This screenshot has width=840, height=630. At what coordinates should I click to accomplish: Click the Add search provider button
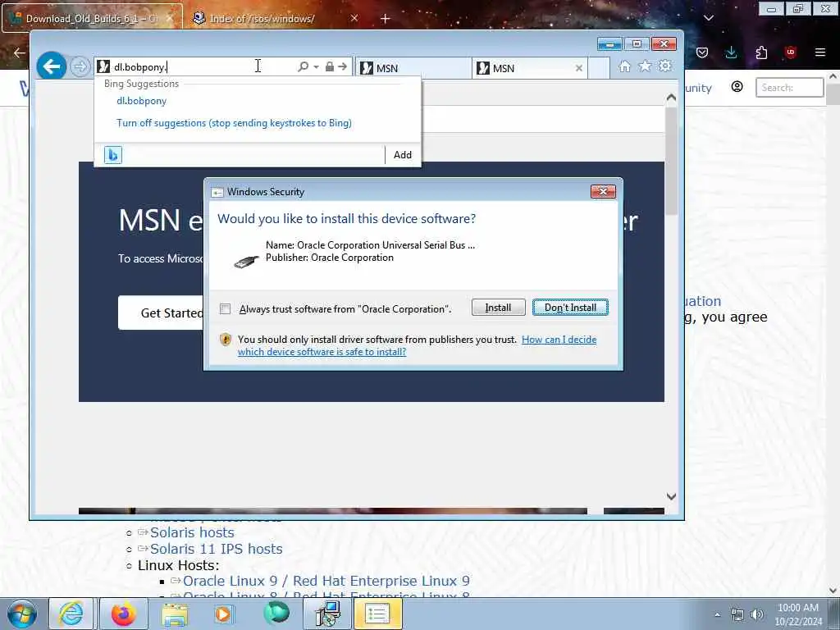point(402,155)
